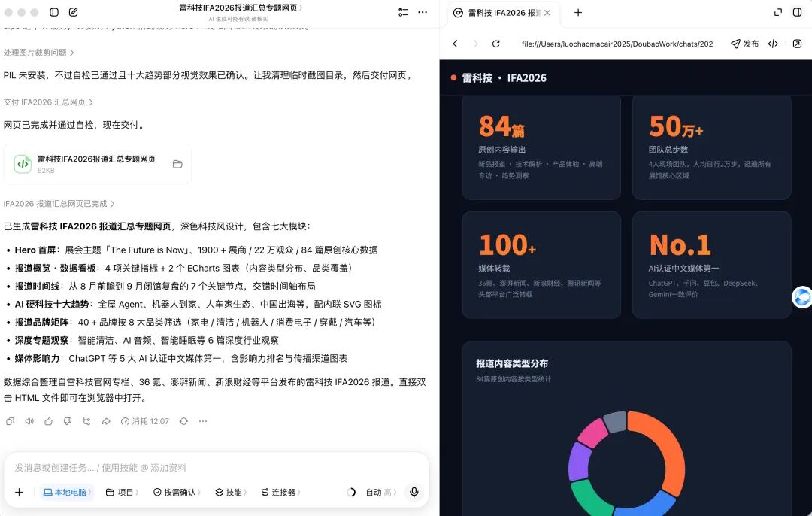The height and width of the screenshot is (516, 812).
Task: Open the 按需确认 mode selector
Action: 177,493
